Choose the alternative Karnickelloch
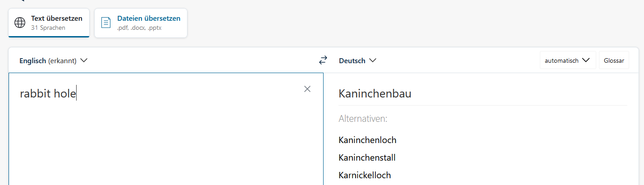644x185 pixels. click(365, 175)
